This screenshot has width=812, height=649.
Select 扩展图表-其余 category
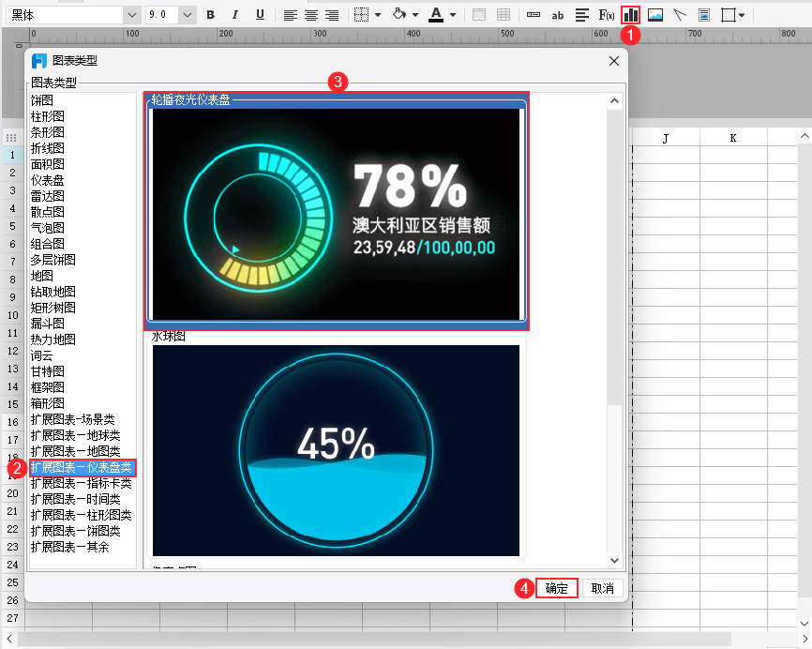(70, 548)
